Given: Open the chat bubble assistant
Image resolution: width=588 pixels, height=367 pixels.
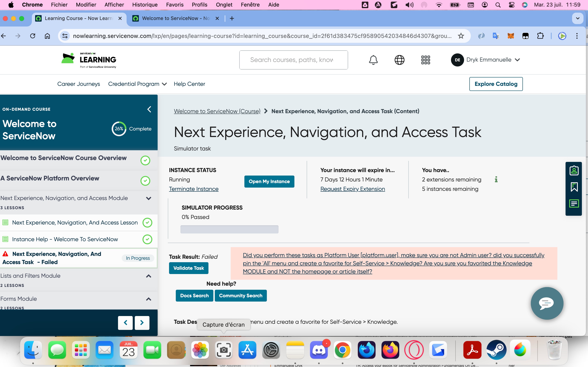Looking at the screenshot, I should point(547,303).
